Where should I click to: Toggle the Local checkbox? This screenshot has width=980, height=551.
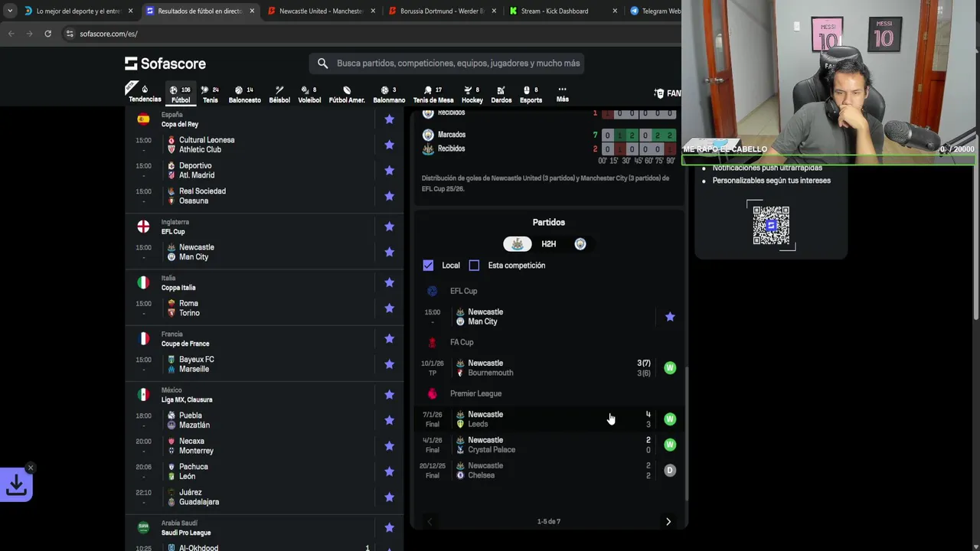click(x=428, y=266)
